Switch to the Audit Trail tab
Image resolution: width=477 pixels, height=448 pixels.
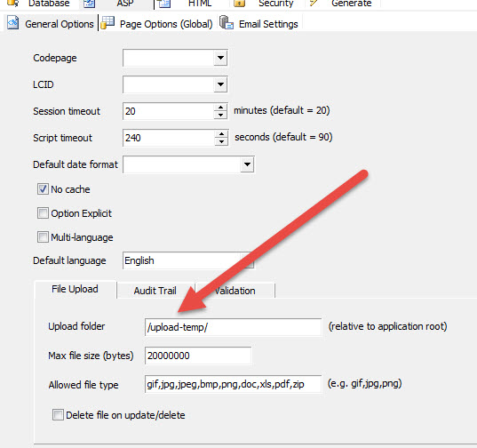[x=155, y=291]
